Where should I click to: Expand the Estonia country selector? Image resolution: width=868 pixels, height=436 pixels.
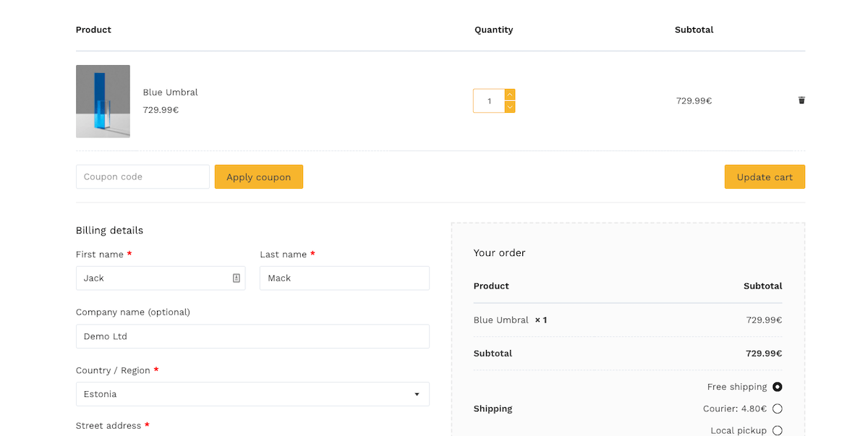tap(417, 394)
